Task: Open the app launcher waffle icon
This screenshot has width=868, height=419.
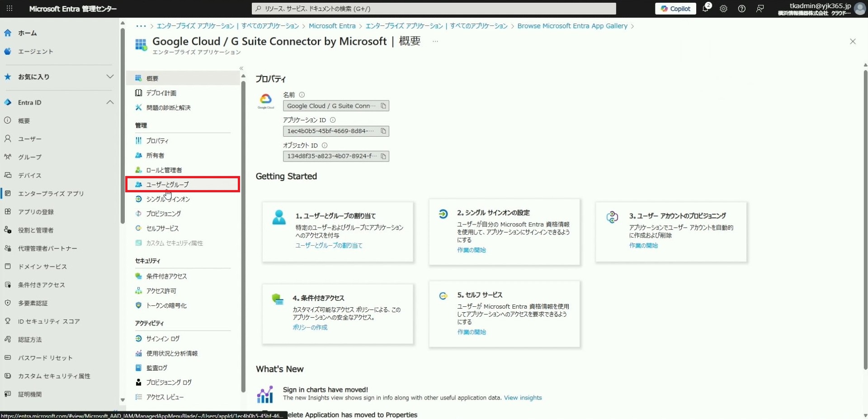Action: tap(9, 9)
